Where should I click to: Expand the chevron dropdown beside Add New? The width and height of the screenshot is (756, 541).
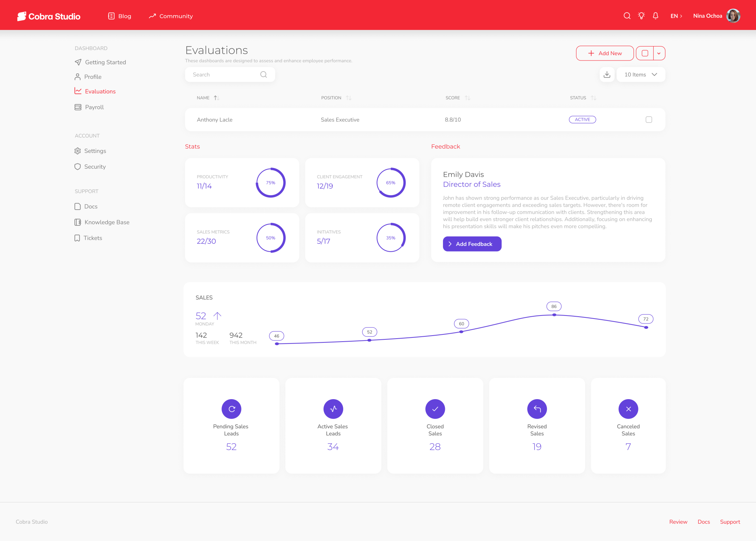659,53
